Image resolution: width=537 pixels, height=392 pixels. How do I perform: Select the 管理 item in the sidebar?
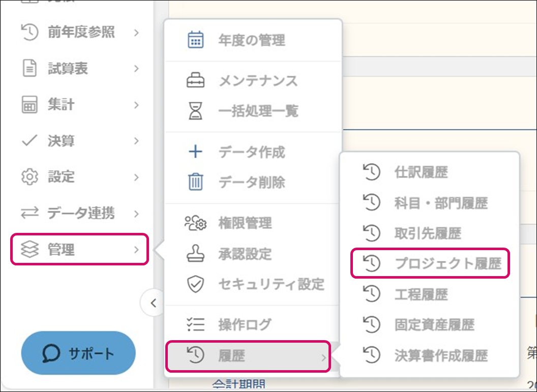click(80, 249)
